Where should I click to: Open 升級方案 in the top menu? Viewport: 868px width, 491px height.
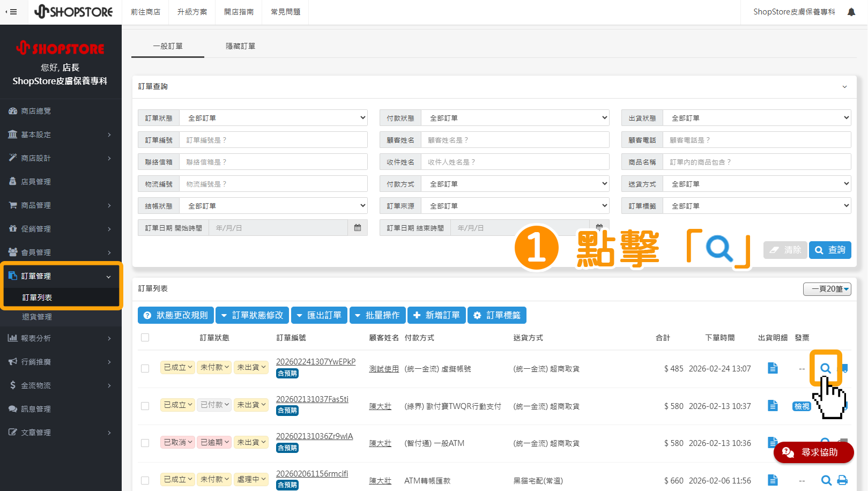click(191, 11)
